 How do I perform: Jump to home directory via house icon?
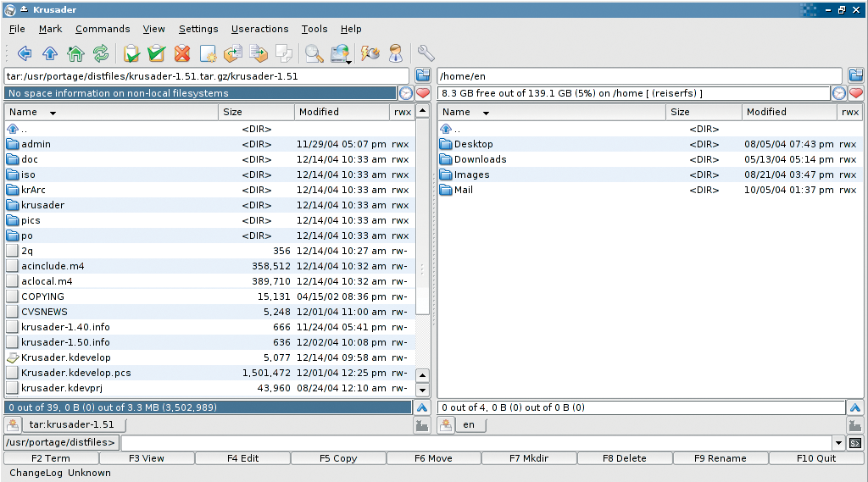75,53
